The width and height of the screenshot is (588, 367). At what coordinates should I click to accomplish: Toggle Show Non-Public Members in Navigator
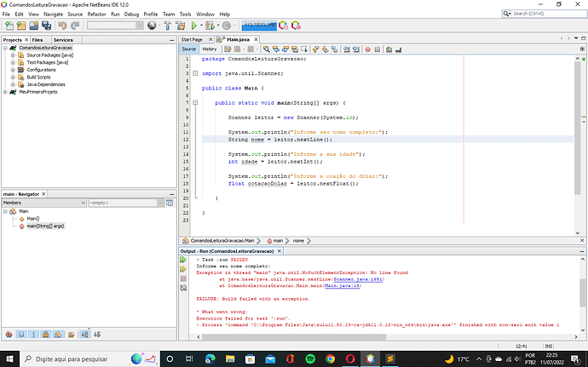(46, 335)
